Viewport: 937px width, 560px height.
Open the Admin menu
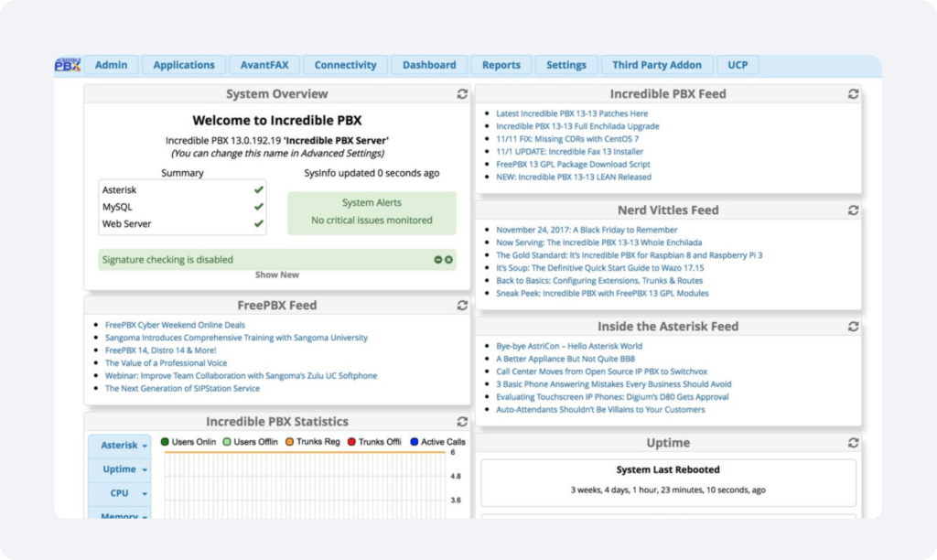coord(111,65)
